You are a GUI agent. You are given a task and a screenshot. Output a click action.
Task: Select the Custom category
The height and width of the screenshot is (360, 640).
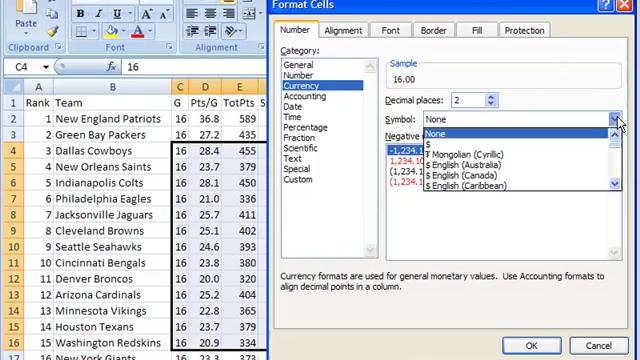tap(322, 180)
